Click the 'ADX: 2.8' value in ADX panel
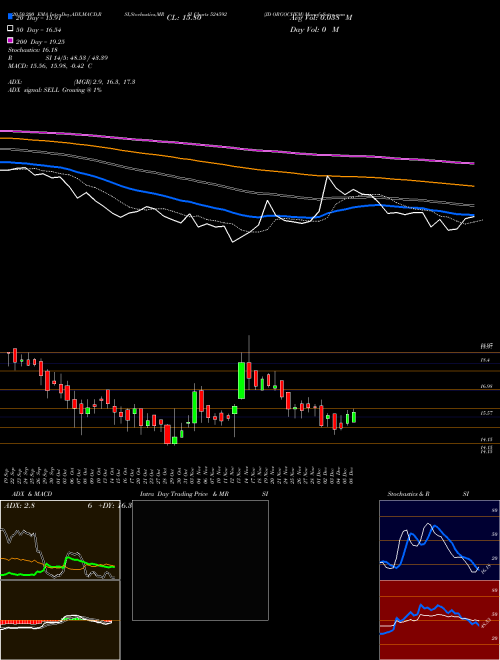Screen dimensions: 500x660 point(19,506)
